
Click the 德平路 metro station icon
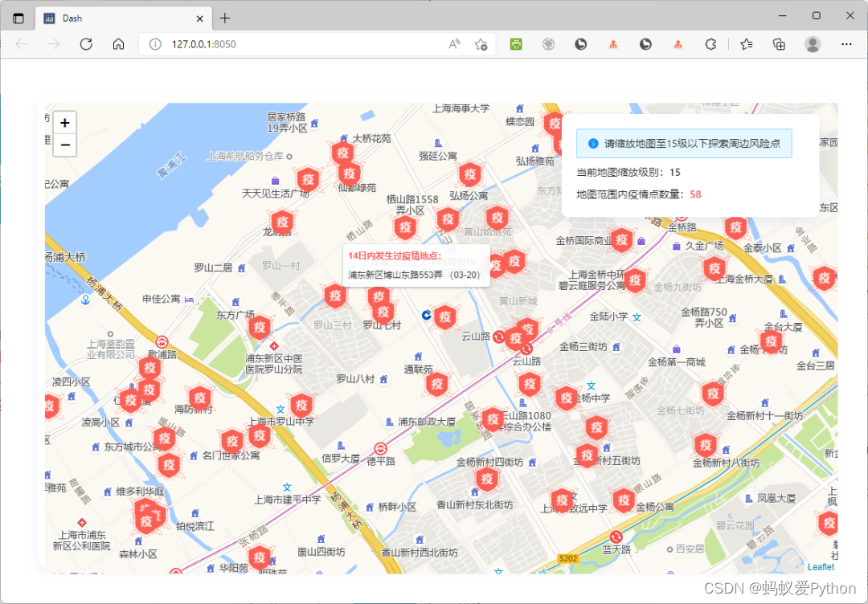tap(380, 448)
